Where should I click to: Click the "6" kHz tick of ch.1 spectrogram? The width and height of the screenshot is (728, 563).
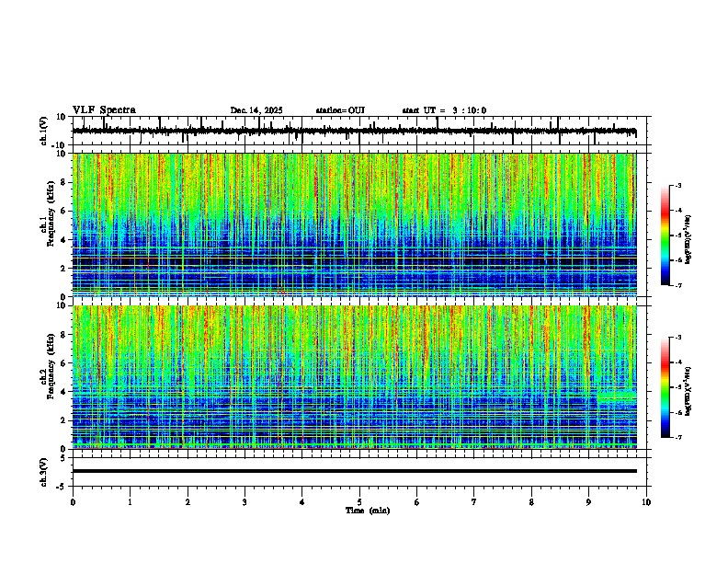(63, 211)
